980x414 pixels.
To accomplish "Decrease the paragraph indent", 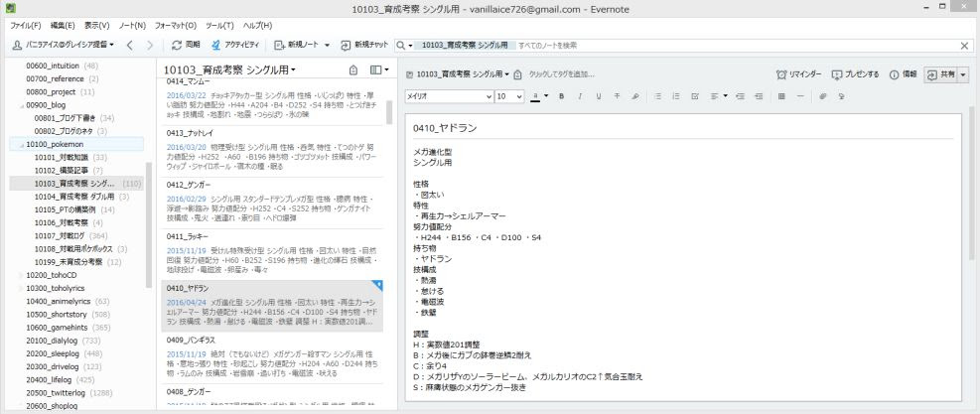I will click(759, 96).
